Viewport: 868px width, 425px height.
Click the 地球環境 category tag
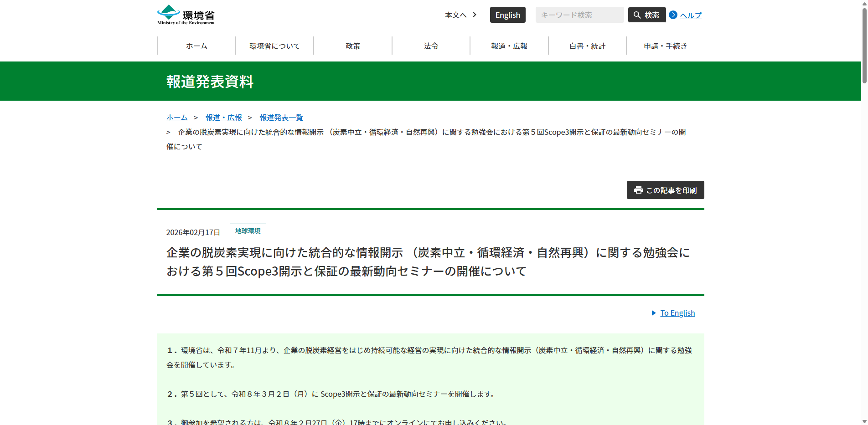click(248, 231)
